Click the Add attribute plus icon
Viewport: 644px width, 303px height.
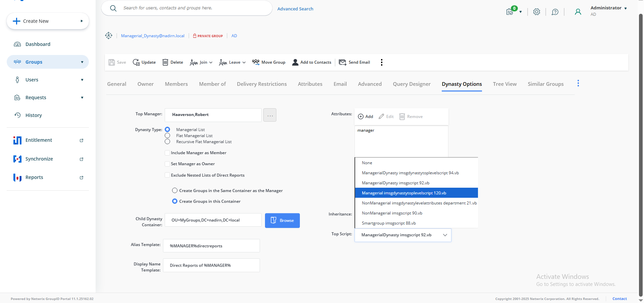(361, 117)
